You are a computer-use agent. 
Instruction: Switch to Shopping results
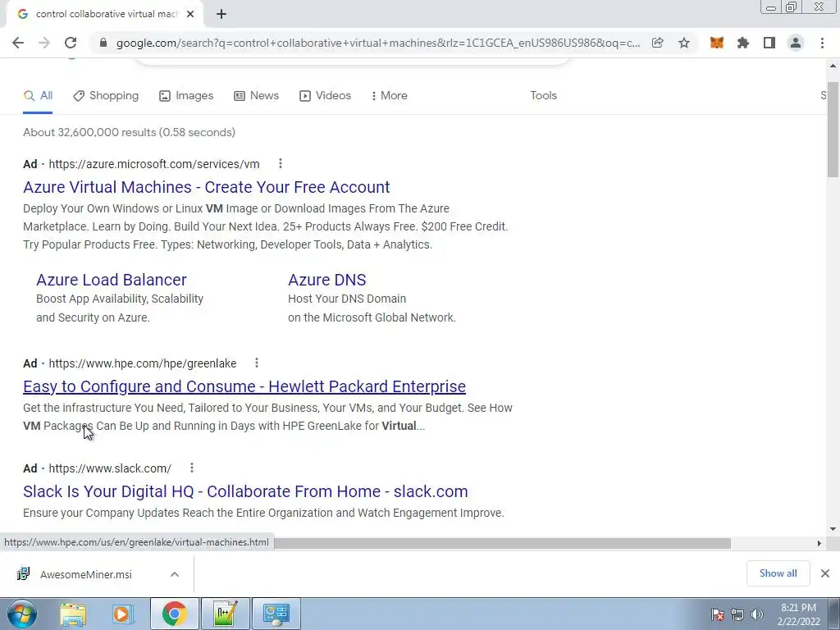[x=106, y=96]
